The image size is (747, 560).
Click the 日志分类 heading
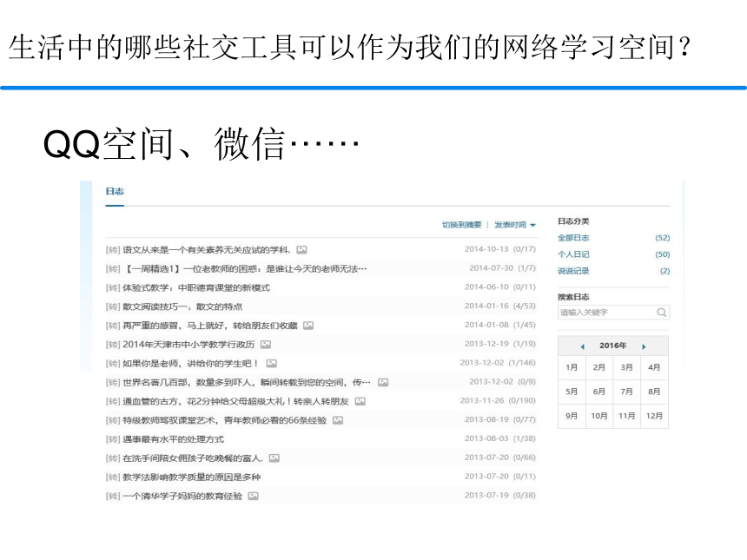(x=573, y=221)
